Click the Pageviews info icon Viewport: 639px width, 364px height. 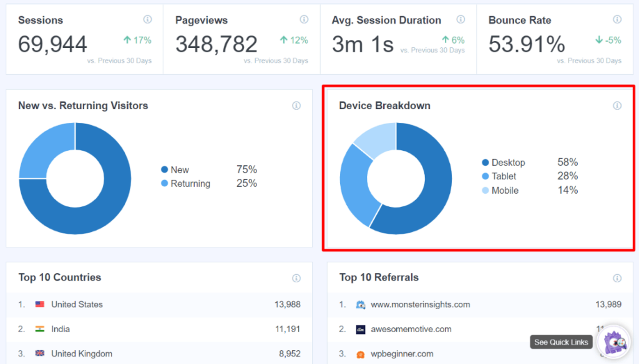coord(304,19)
